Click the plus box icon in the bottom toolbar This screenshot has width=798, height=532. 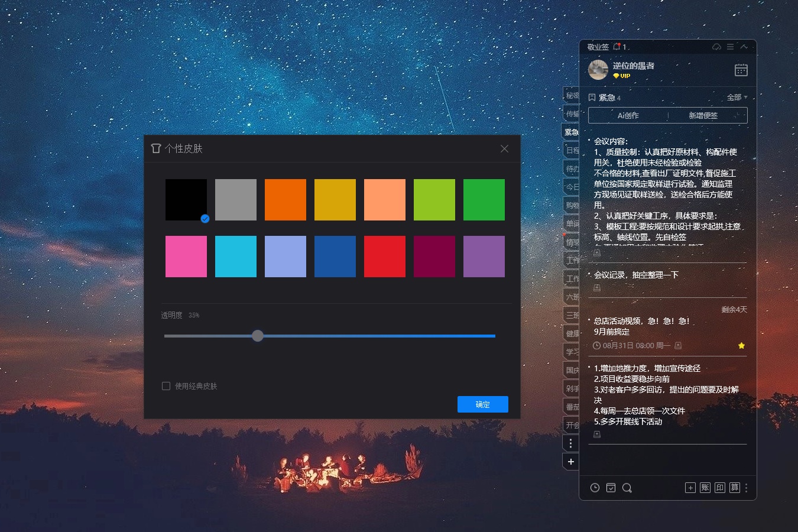coord(690,488)
